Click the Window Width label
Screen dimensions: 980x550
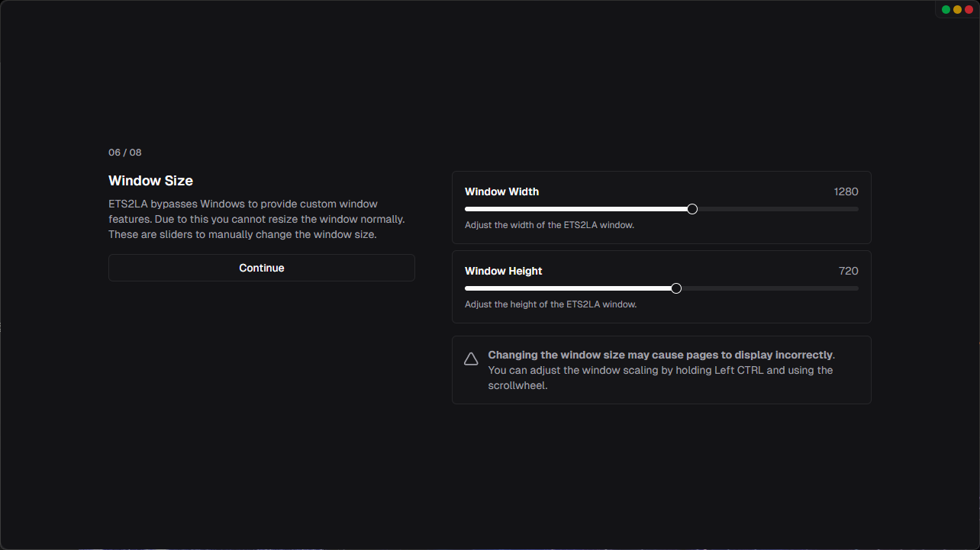point(501,191)
